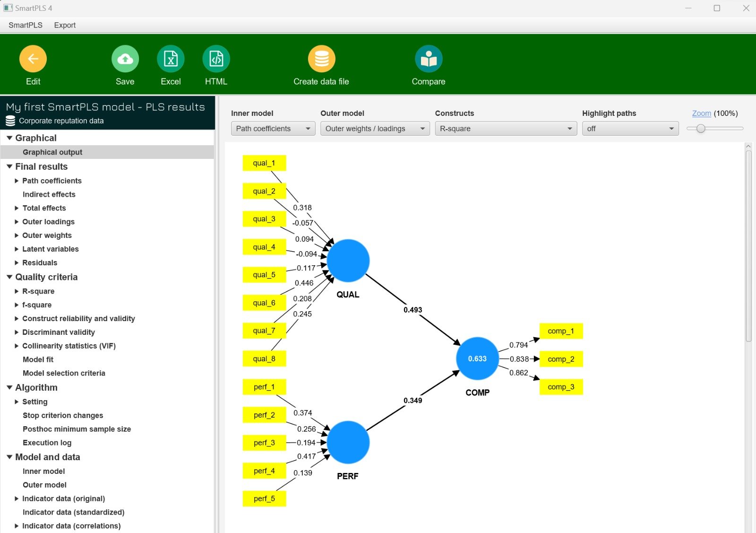Image resolution: width=756 pixels, height=533 pixels.
Task: Click the Save cloud icon
Action: pos(125,59)
